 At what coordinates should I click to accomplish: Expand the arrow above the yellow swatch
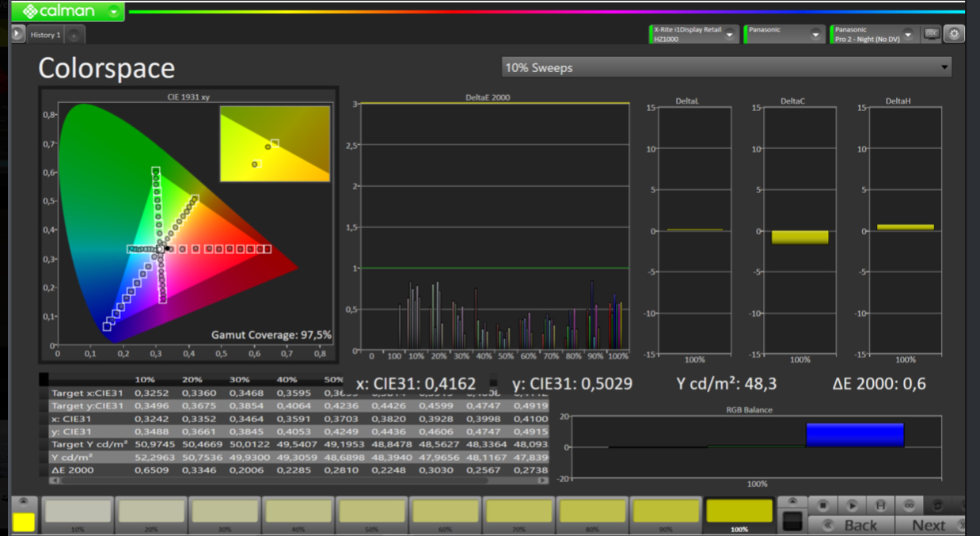pos(25,503)
